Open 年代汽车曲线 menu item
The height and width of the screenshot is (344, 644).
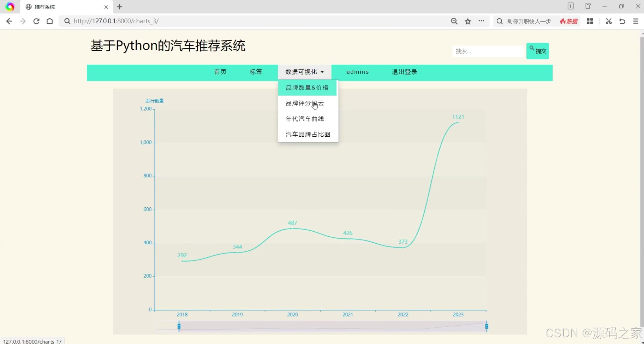click(x=304, y=119)
